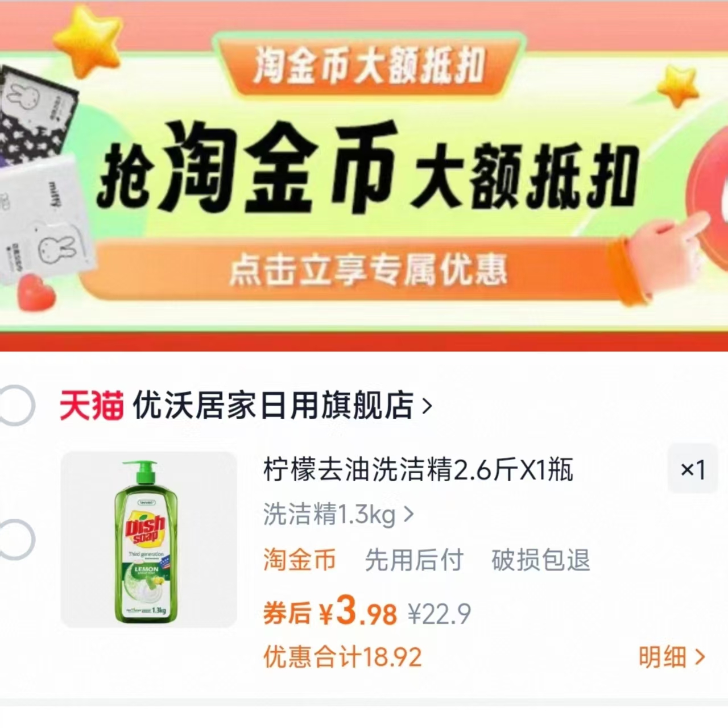This screenshot has width=728, height=728.
Task: Click the 券后 ¥3.98 price
Action: (330, 612)
